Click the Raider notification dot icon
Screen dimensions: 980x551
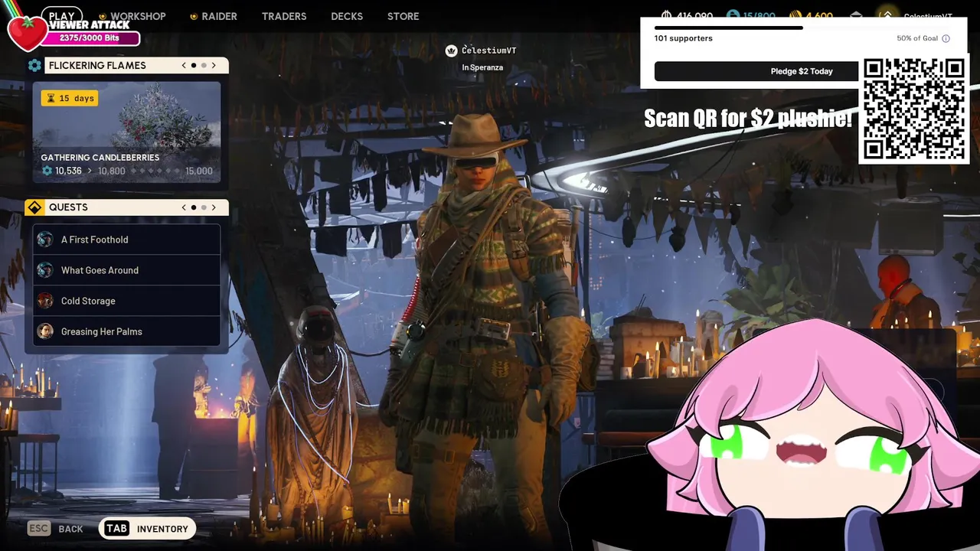(x=194, y=16)
